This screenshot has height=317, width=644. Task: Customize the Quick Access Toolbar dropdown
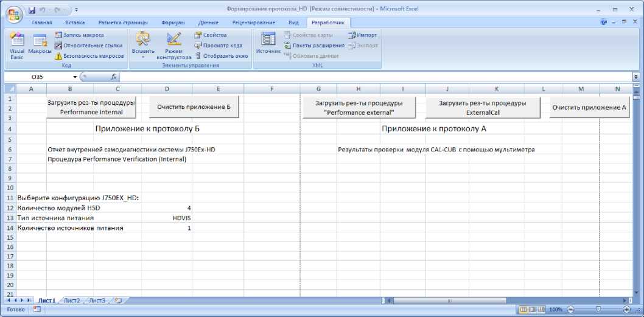tap(77, 9)
